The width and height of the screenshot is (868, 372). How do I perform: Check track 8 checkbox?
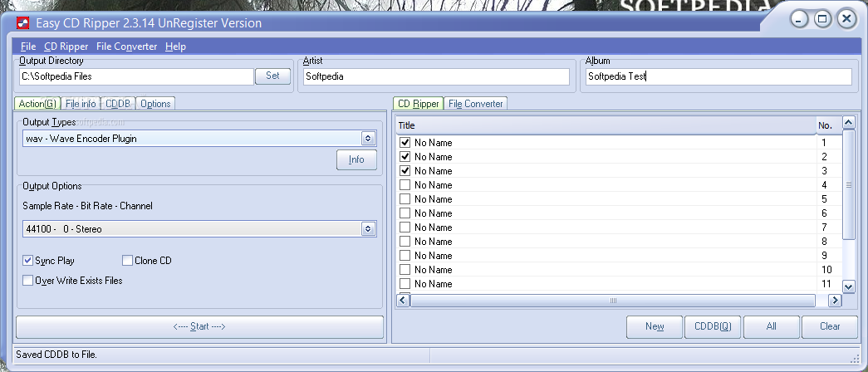coord(405,242)
